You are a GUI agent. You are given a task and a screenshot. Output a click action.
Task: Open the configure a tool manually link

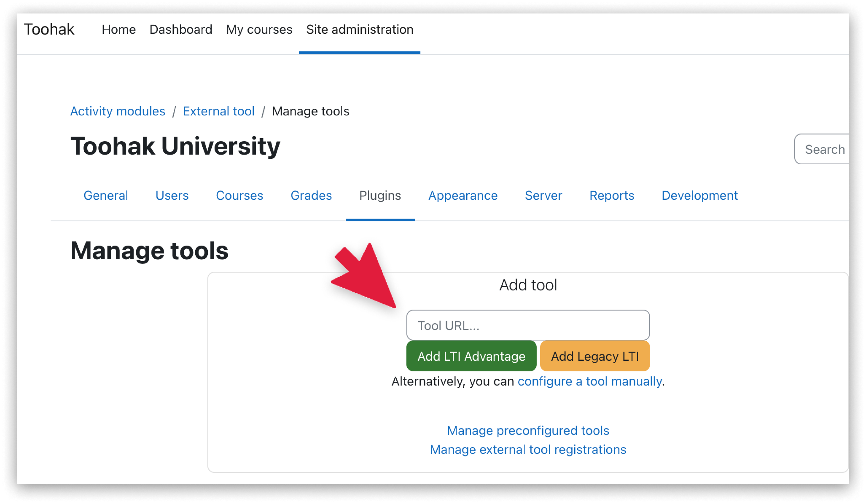[590, 382]
